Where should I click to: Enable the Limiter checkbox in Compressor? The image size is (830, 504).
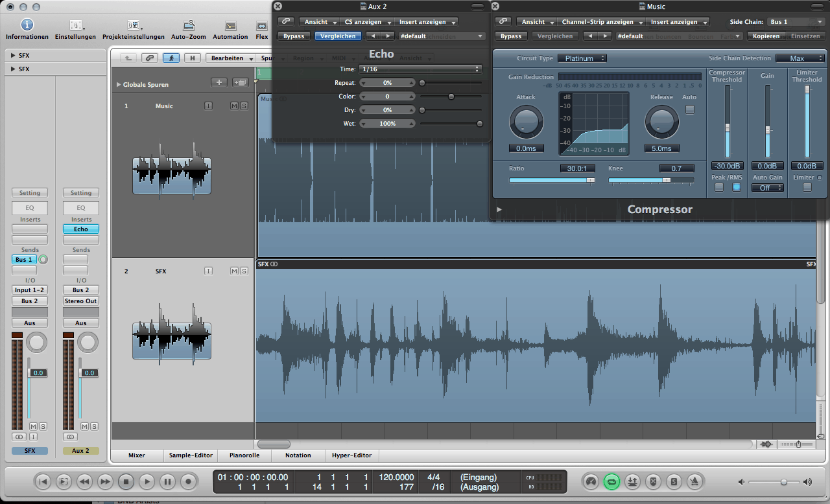click(x=807, y=188)
